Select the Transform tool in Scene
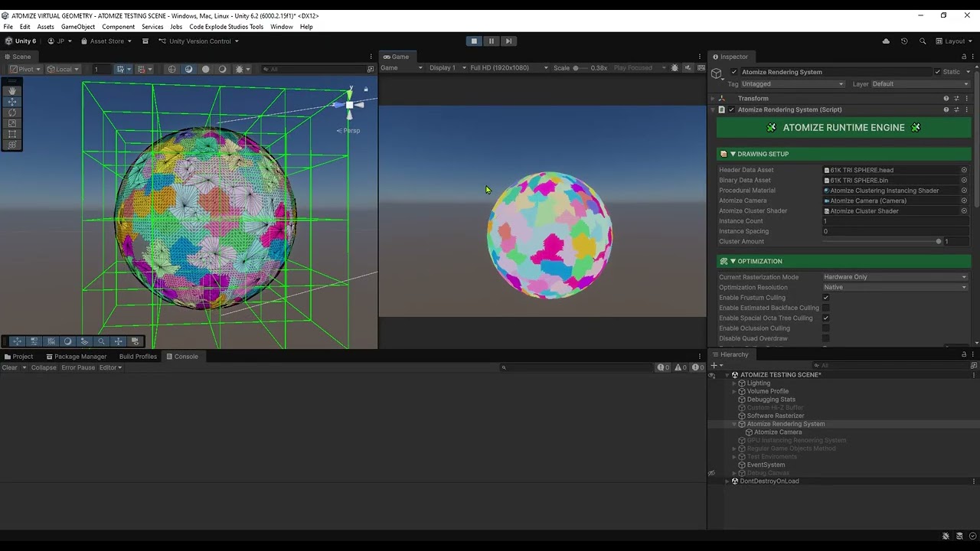The width and height of the screenshot is (980, 551). click(12, 145)
